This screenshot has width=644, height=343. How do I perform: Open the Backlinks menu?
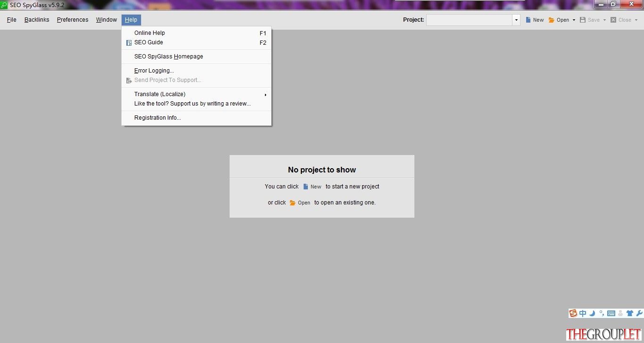click(x=37, y=20)
